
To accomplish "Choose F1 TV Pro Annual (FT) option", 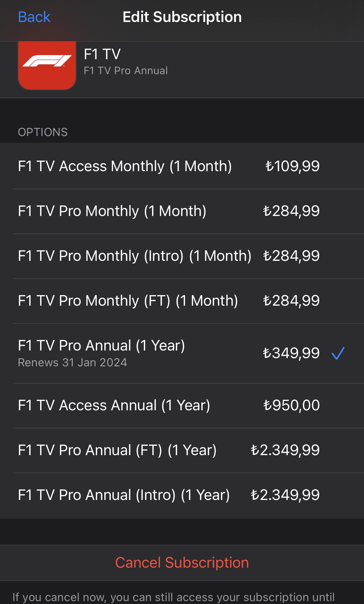I will pyautogui.click(x=117, y=450).
